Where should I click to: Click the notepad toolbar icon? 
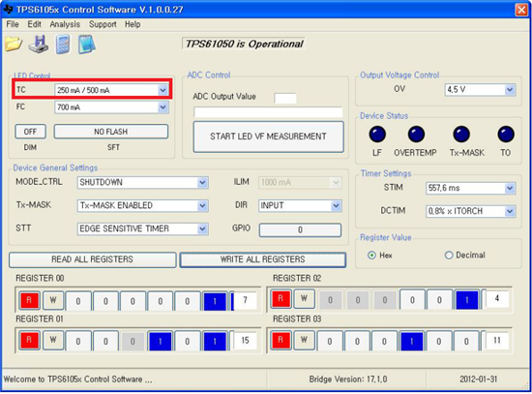(87, 45)
